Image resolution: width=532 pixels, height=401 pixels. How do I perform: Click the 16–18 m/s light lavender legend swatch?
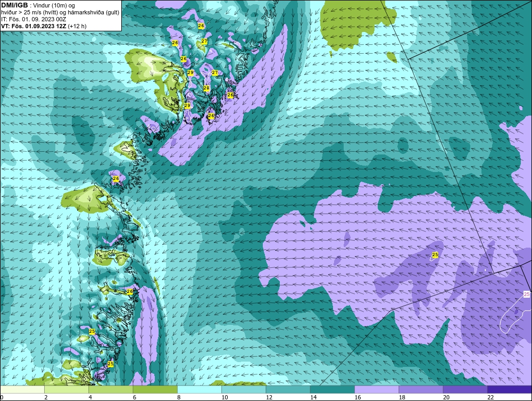pyautogui.click(x=377, y=389)
